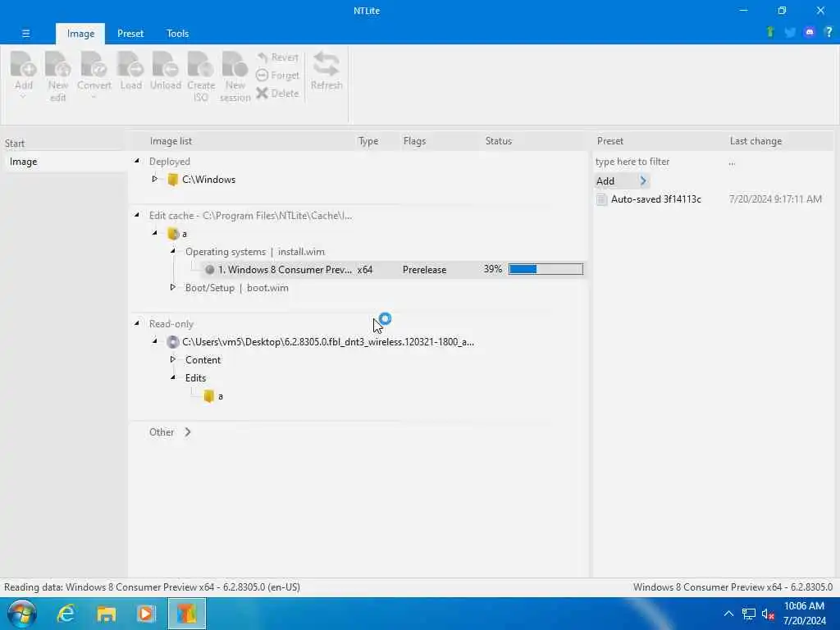
Task: Expand the Boot/Setup boot.wim node
Action: [173, 287]
